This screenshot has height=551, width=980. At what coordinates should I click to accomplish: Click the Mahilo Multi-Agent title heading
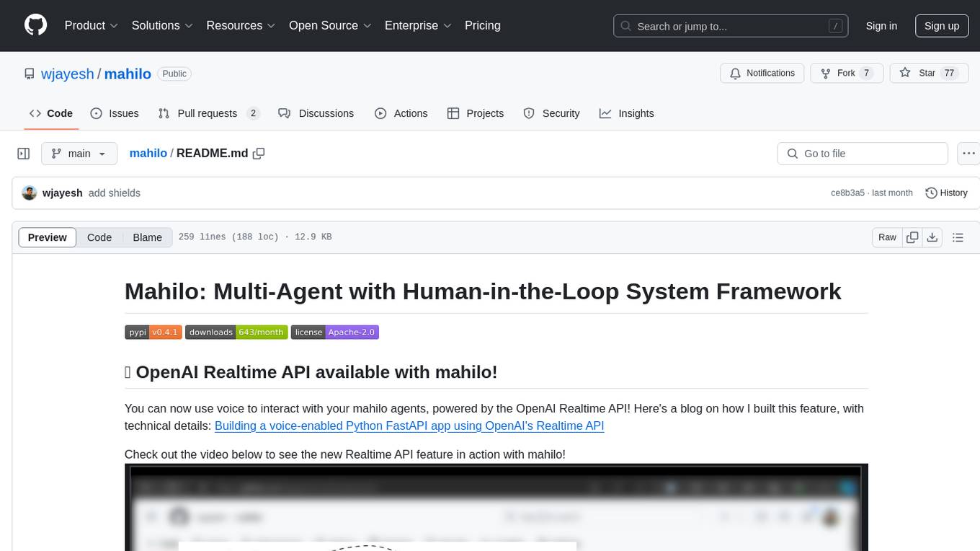point(483,291)
